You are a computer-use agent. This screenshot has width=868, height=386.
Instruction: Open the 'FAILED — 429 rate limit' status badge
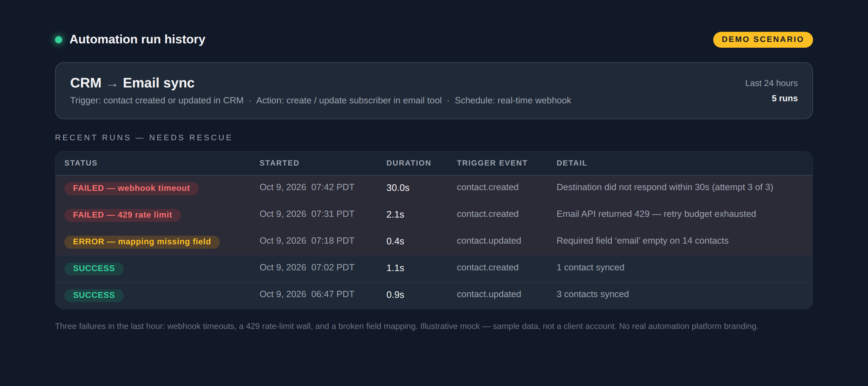123,215
